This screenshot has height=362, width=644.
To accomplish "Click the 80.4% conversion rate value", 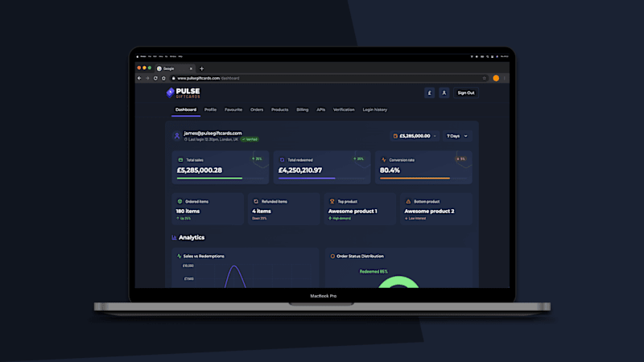I will tap(390, 170).
